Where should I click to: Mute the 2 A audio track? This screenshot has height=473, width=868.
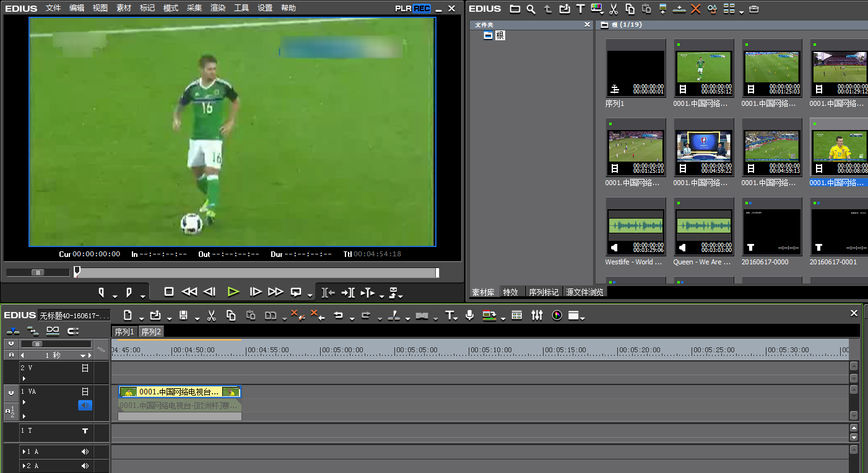point(85,466)
